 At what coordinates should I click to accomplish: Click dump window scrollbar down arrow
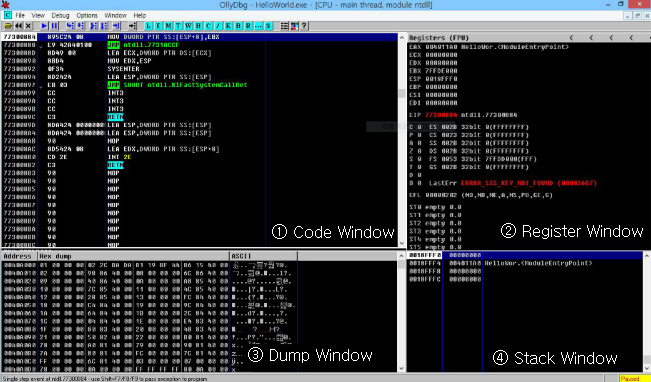click(x=401, y=368)
